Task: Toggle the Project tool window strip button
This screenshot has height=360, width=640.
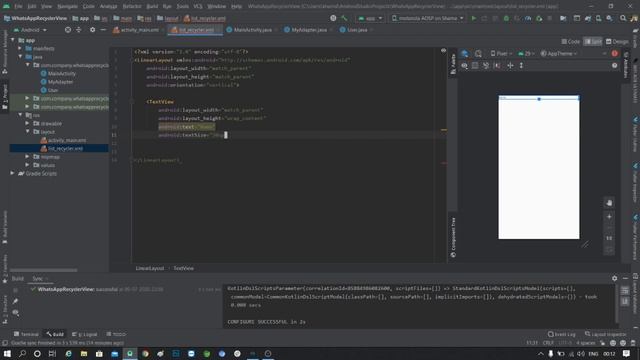Action: tap(4, 96)
